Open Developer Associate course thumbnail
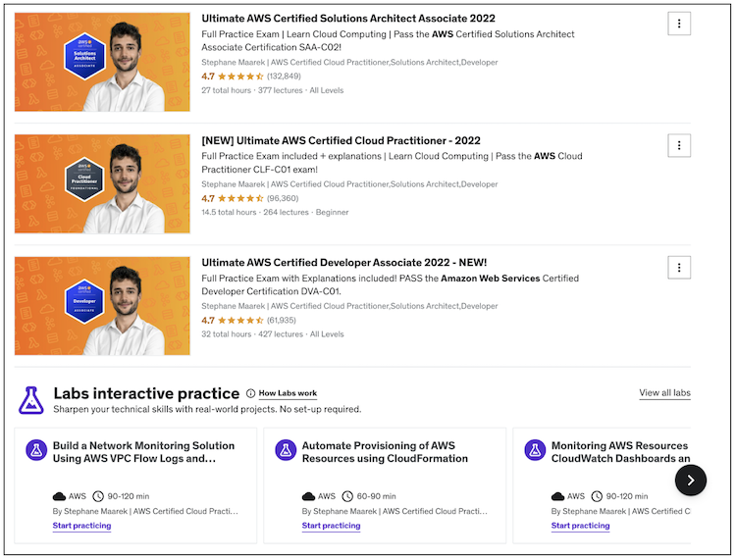Screen dimensions: 736x560 pos(102,305)
